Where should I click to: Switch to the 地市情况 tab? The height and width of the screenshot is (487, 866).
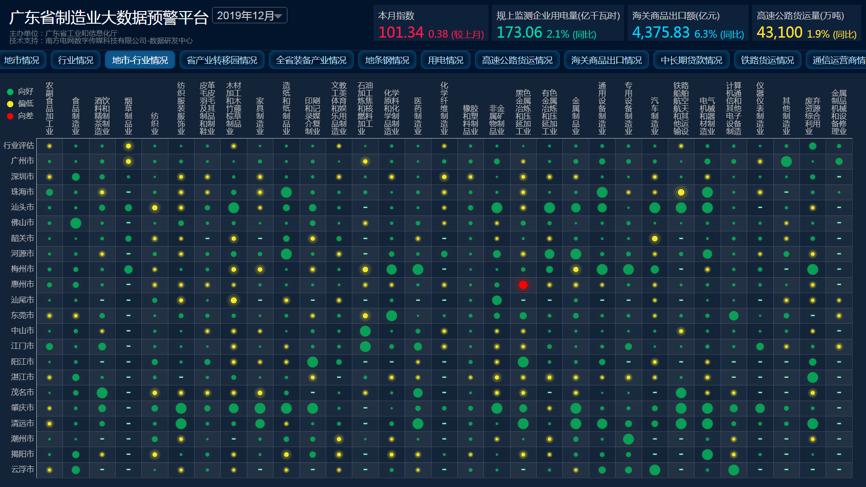tap(23, 60)
